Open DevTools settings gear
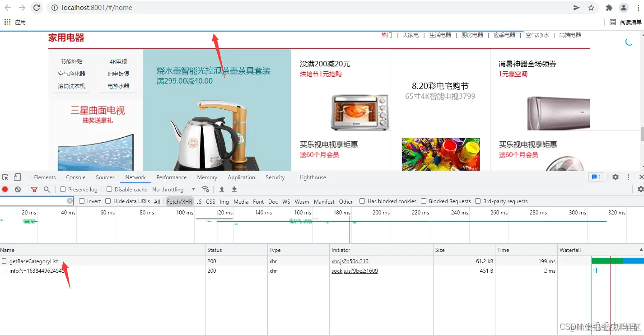 click(615, 177)
